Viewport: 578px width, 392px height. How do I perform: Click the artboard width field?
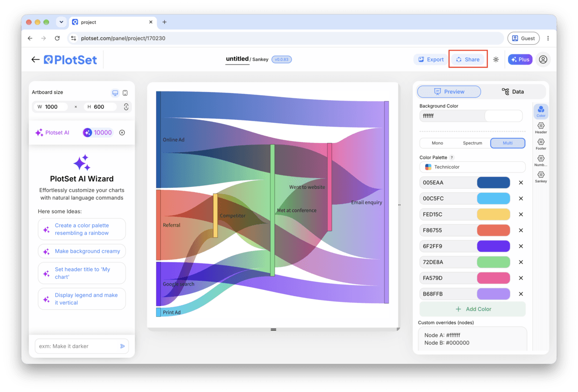click(x=51, y=107)
